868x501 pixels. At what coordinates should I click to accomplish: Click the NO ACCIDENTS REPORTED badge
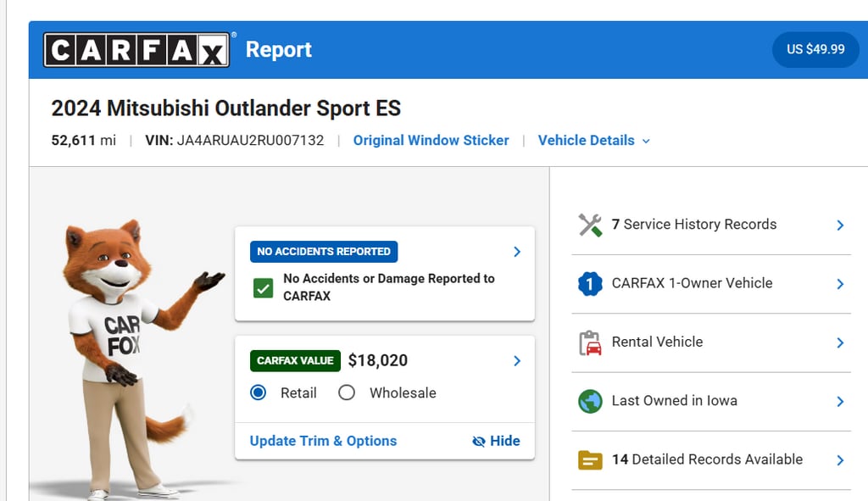click(x=324, y=251)
